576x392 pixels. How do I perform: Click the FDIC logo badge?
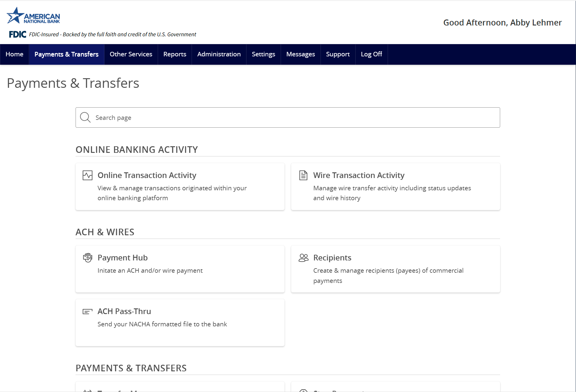pyautogui.click(x=17, y=34)
